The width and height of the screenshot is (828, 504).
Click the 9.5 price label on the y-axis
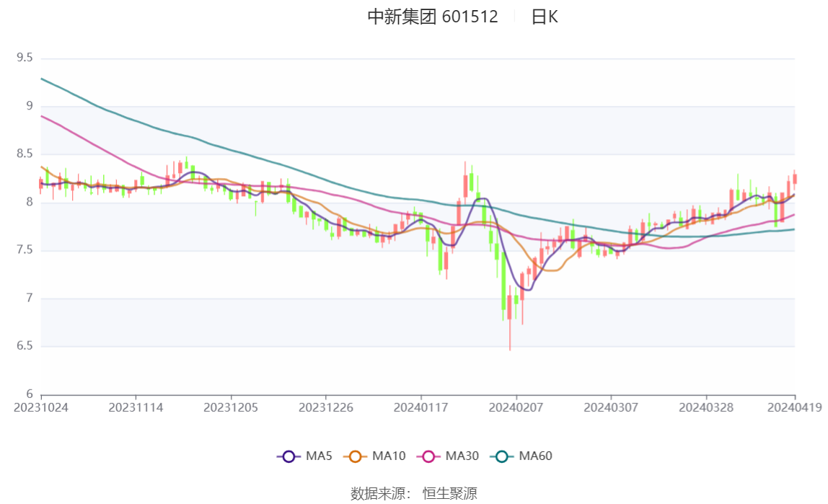tap(25, 58)
